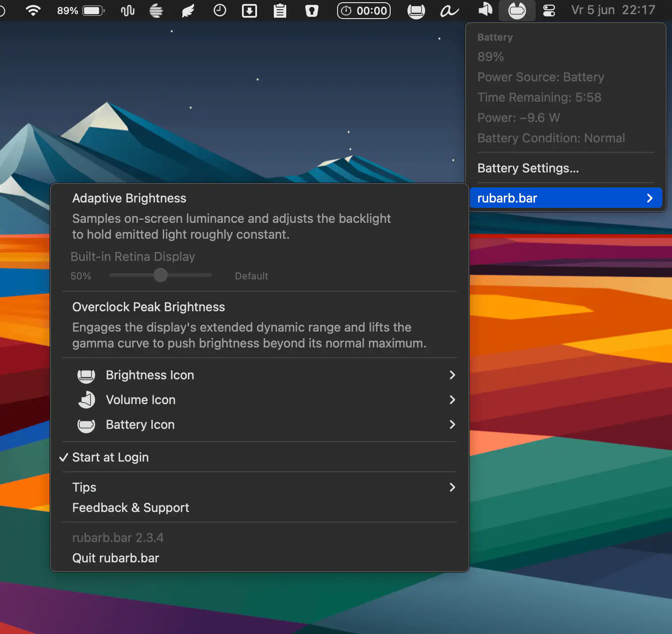Click the Time Remaining: 5:58 text
Screen dimensions: 672x634
click(x=539, y=97)
